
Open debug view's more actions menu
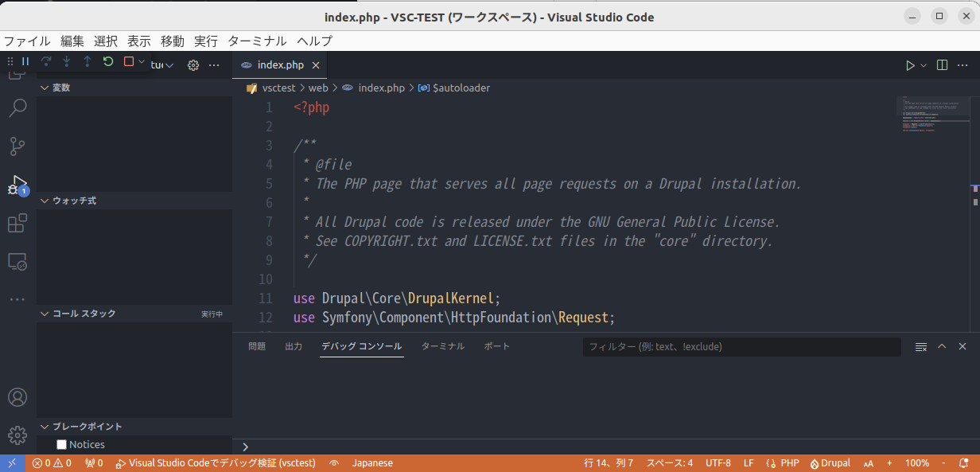point(213,65)
